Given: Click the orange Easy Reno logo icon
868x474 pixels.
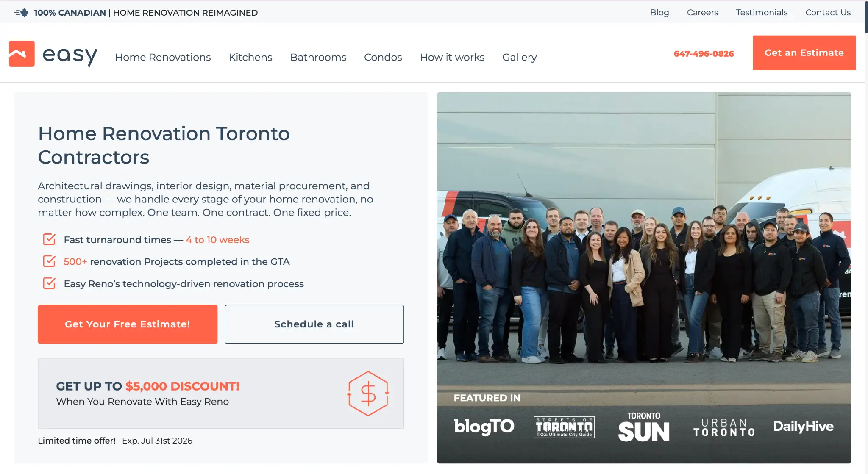Looking at the screenshot, I should (x=22, y=54).
